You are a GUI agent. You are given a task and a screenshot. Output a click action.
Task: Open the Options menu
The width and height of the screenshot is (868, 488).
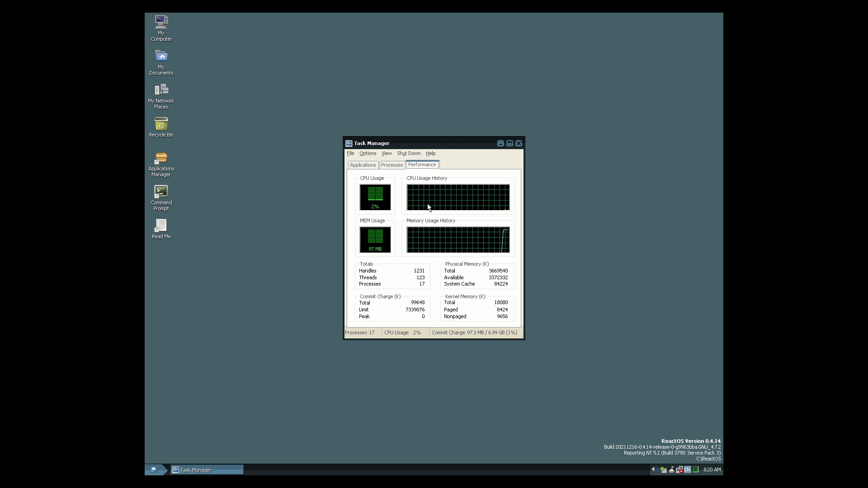point(368,153)
